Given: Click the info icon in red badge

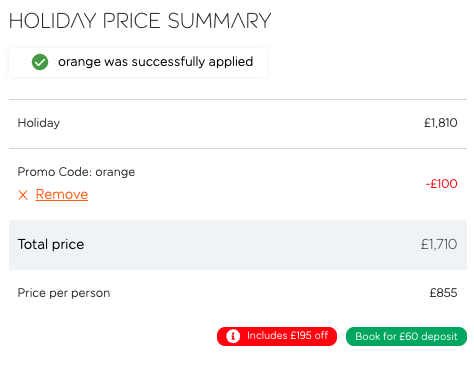Looking at the screenshot, I should (233, 336).
